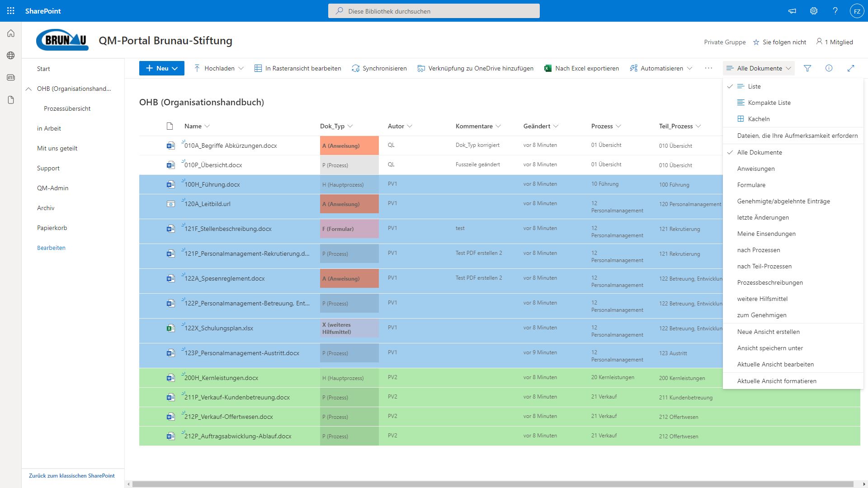Choose Neue Ansicht erstellen

793,332
